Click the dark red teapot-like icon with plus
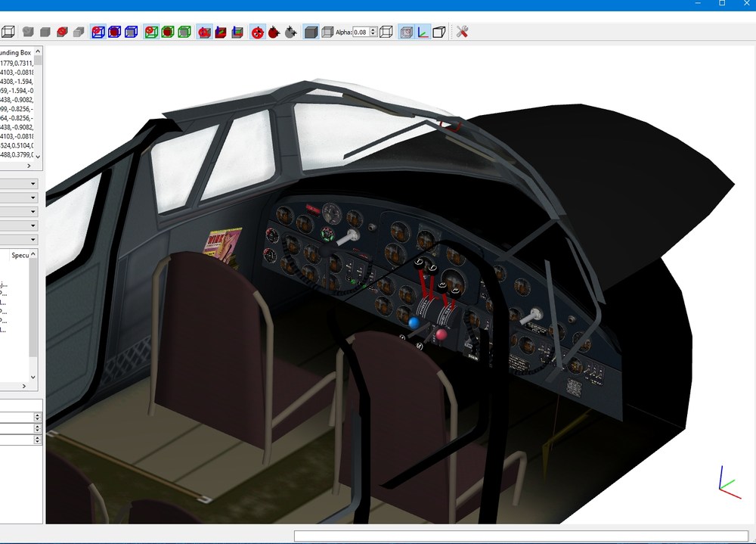This screenshot has width=756, height=544. click(x=274, y=33)
